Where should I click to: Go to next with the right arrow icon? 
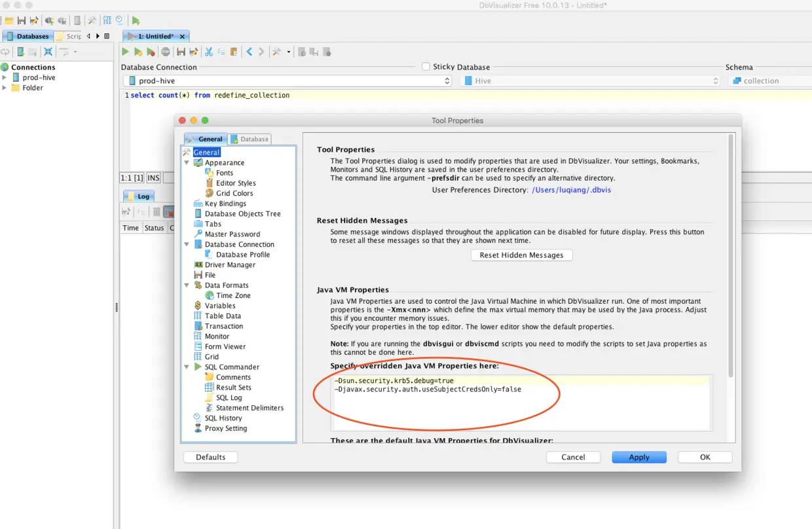click(261, 52)
